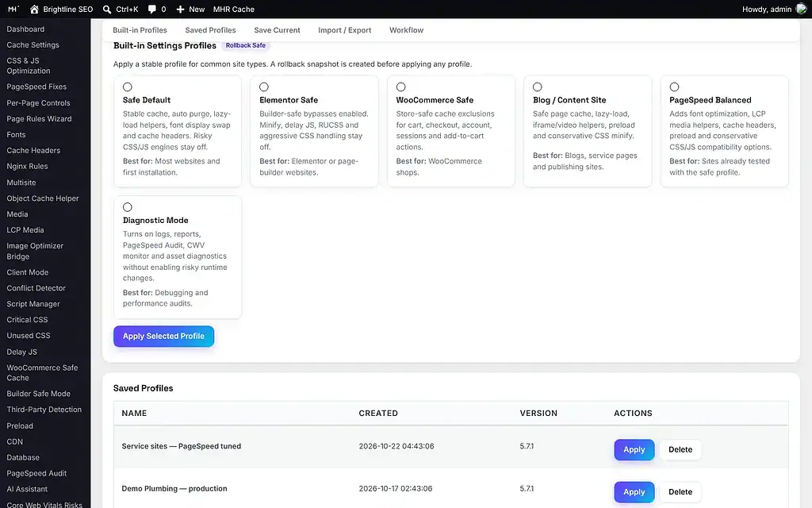Image resolution: width=812 pixels, height=508 pixels.
Task: Open Dashboard in the sidebar
Action: (x=25, y=29)
